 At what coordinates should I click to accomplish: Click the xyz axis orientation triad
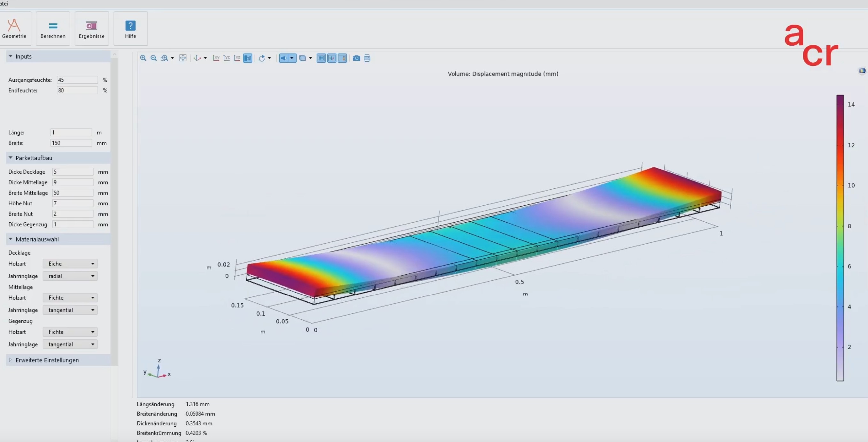point(157,369)
